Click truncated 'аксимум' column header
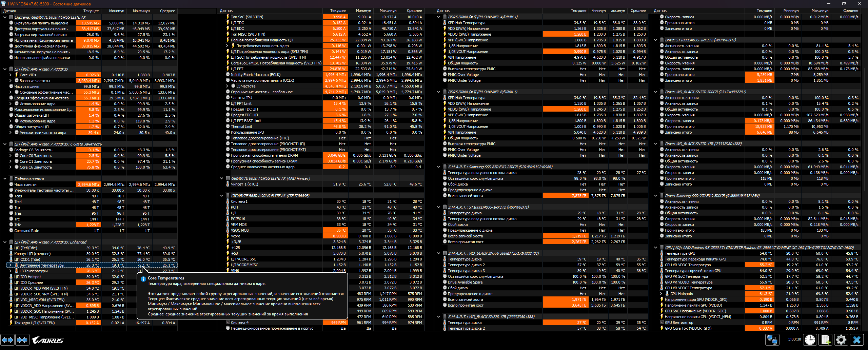The width and height of the screenshot is (868, 350). [x=618, y=11]
